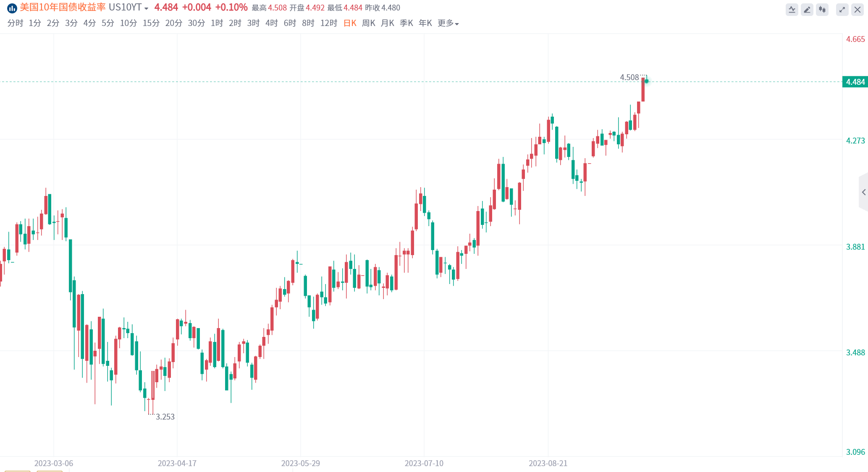Select the 月K monthly chart tab

coord(387,23)
